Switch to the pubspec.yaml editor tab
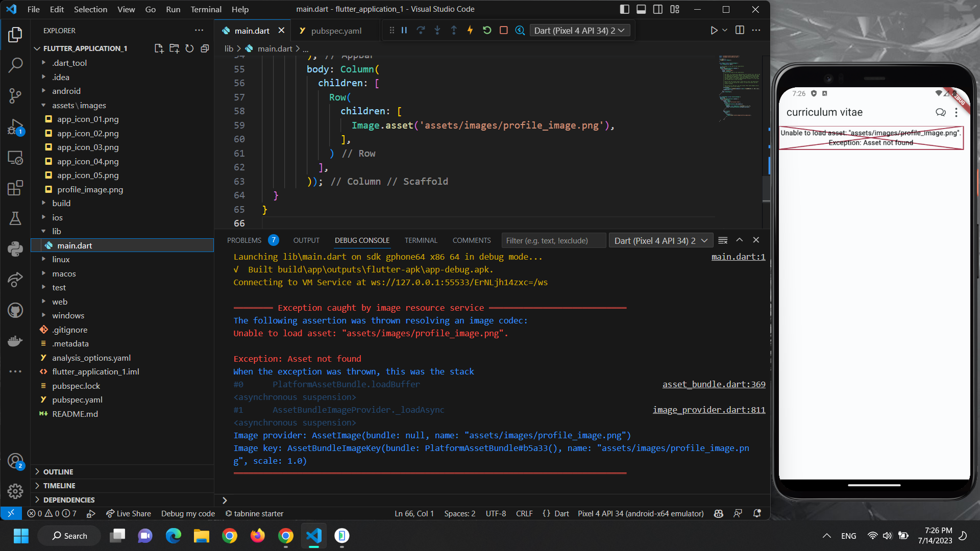980x551 pixels. click(336, 31)
